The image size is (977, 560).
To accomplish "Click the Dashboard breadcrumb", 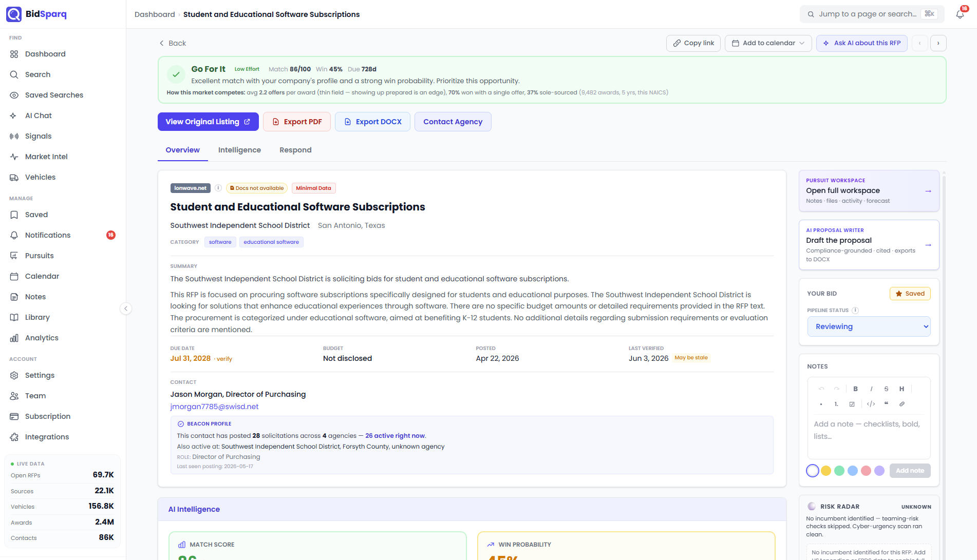I will (155, 14).
